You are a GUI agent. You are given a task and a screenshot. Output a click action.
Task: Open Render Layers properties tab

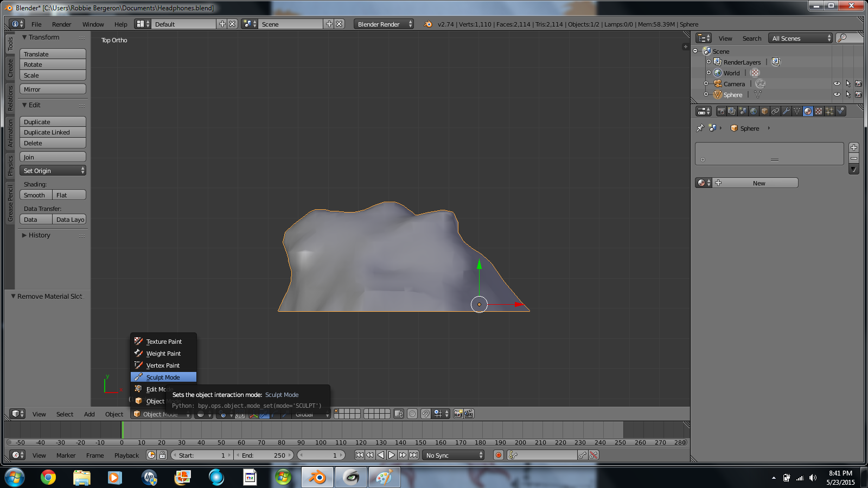pyautogui.click(x=732, y=111)
